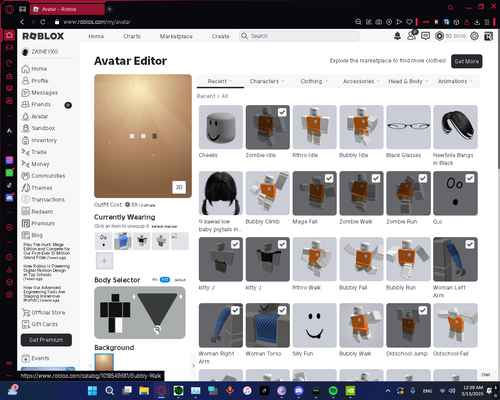
Task: Go to Create in top navigation
Action: click(x=220, y=36)
